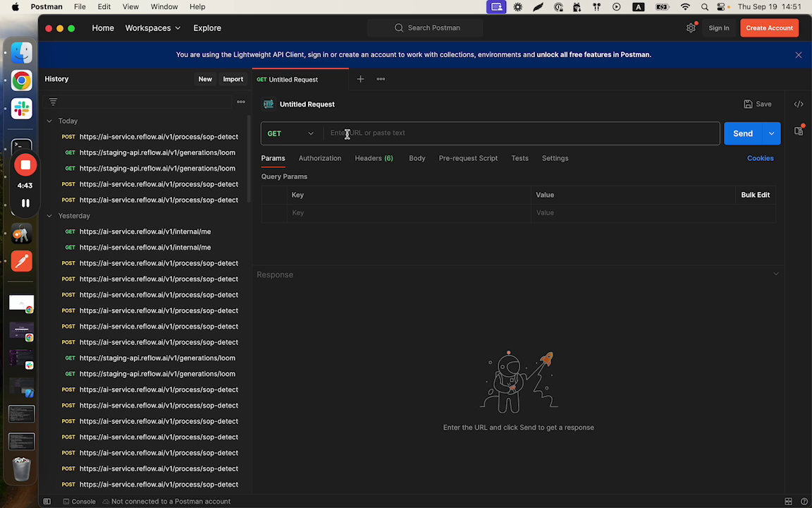Screen dimensions: 812x508
Task: Open Control Center in menu bar
Action: [x=721, y=7]
